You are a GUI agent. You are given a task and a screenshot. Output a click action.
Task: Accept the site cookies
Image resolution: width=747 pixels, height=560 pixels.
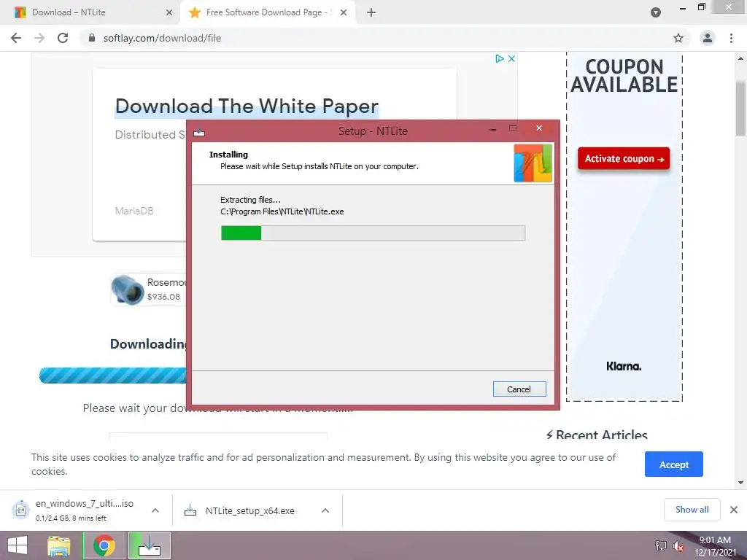[673, 464]
